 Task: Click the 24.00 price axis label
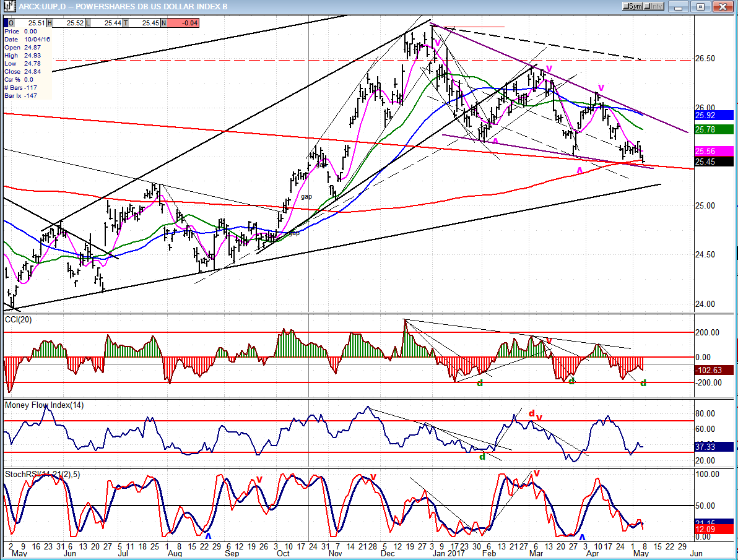click(705, 304)
